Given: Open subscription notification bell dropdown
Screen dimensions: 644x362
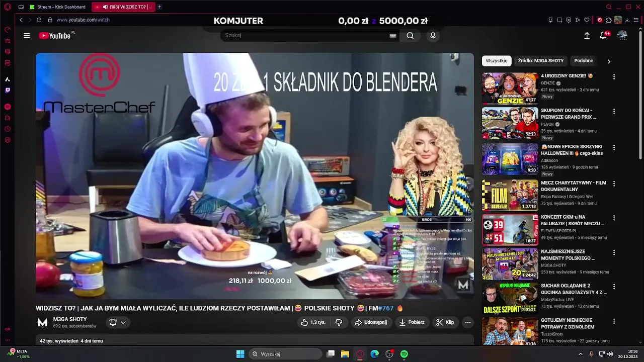Looking at the screenshot, I should [118, 322].
